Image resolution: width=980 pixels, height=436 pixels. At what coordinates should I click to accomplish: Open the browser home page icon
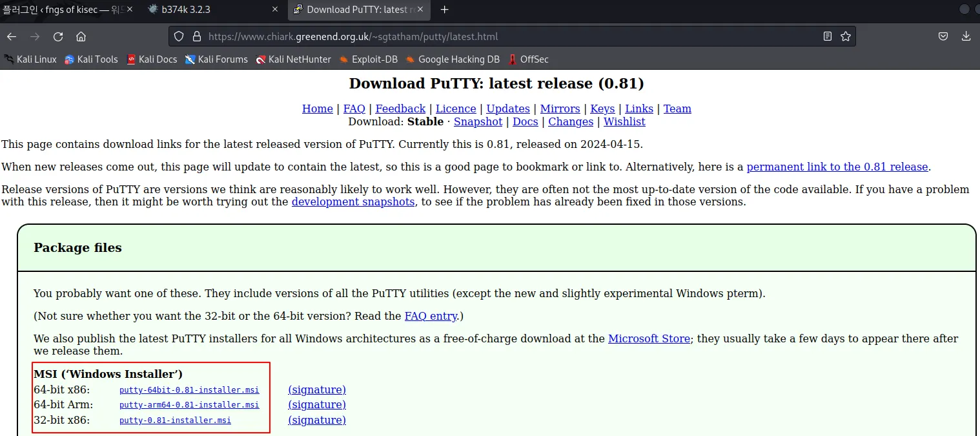point(81,36)
